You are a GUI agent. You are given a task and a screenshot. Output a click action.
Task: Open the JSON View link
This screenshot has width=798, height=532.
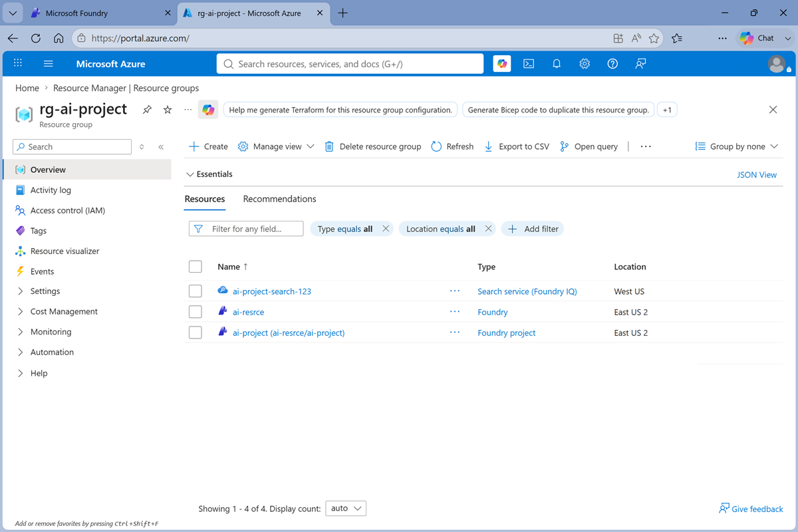click(757, 175)
